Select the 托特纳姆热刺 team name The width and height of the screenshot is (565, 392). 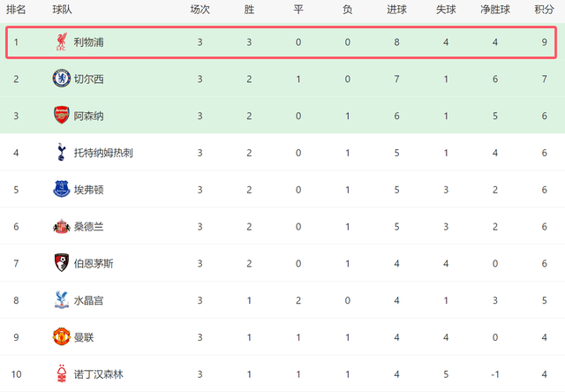tap(104, 153)
